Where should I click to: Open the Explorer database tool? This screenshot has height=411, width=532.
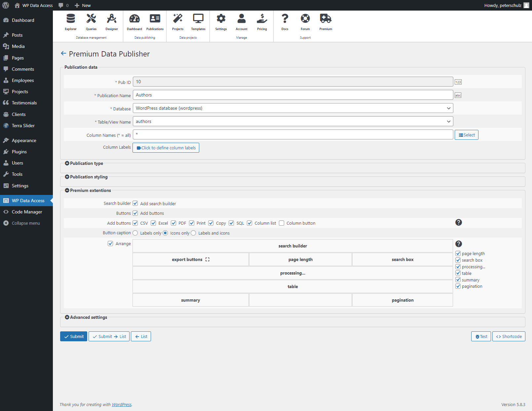click(x=71, y=22)
